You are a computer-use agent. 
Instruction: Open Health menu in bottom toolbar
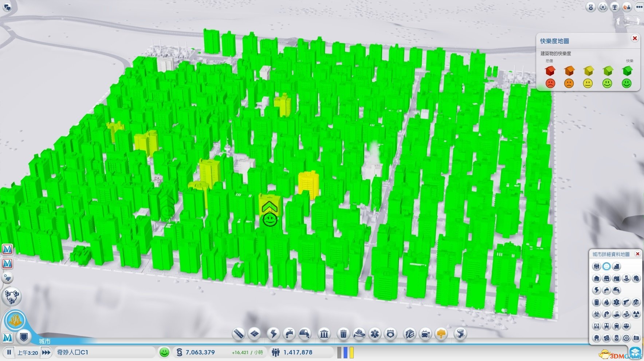pyautogui.click(x=375, y=334)
